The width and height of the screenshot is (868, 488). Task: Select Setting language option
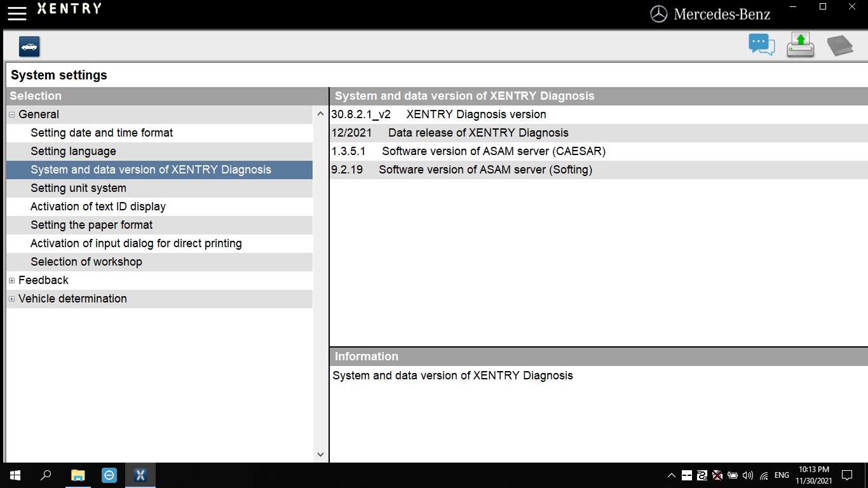(73, 151)
